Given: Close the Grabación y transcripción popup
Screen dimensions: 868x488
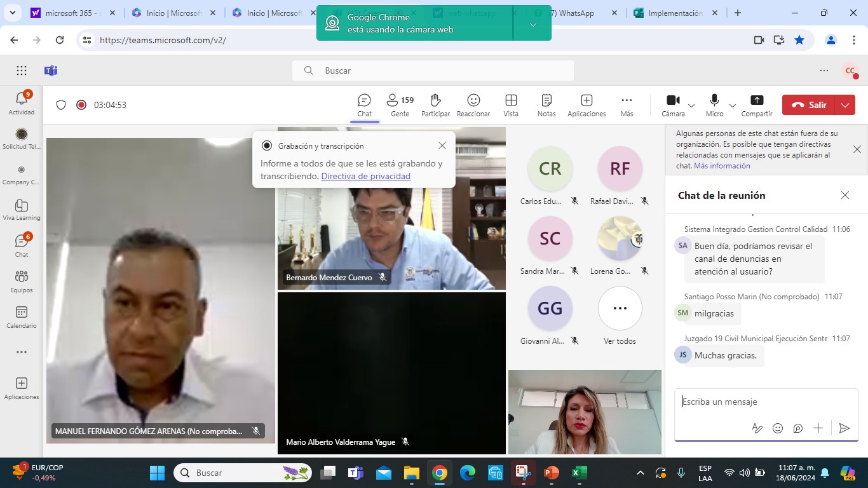Looking at the screenshot, I should point(442,146).
